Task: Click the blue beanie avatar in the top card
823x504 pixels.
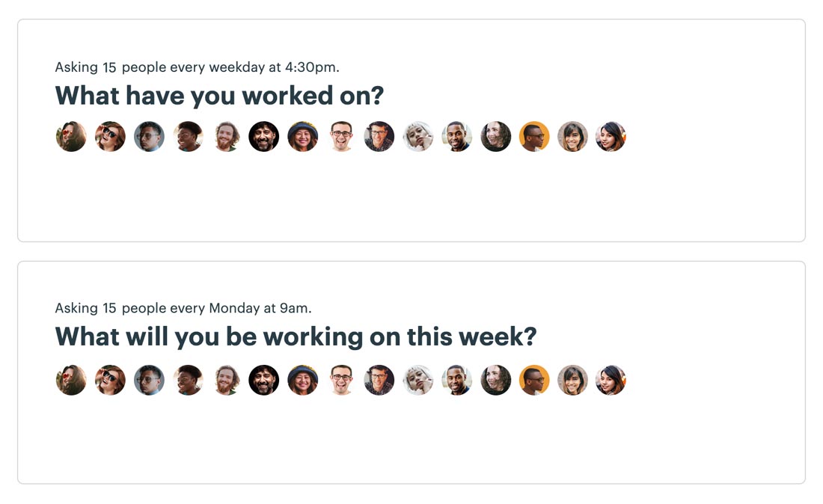Action: click(x=303, y=136)
